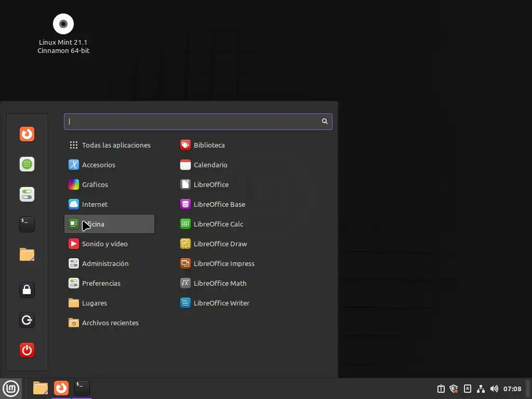Log out using the sidebar logout icon
Image resolution: width=532 pixels, height=399 pixels.
27,320
